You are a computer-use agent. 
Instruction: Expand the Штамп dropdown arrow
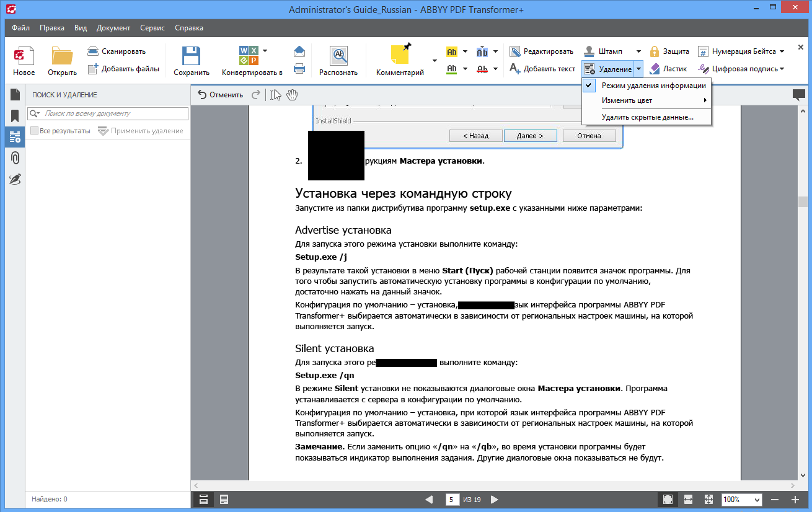pyautogui.click(x=638, y=51)
